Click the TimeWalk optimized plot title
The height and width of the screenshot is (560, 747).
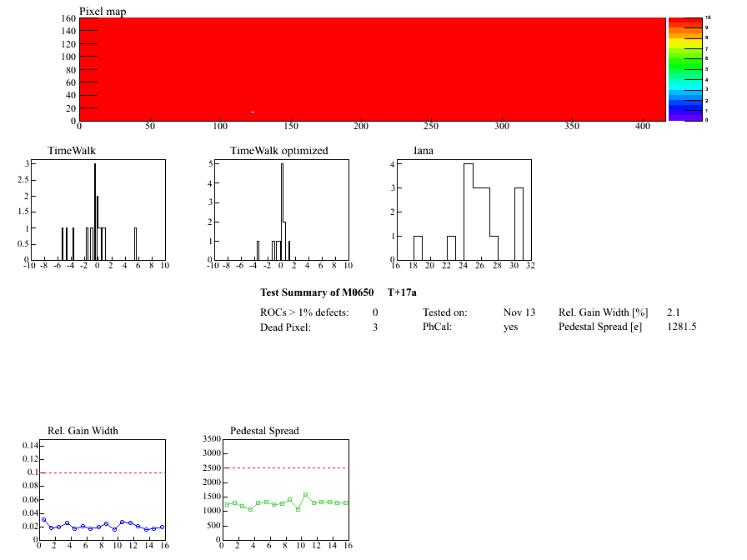[x=278, y=151]
